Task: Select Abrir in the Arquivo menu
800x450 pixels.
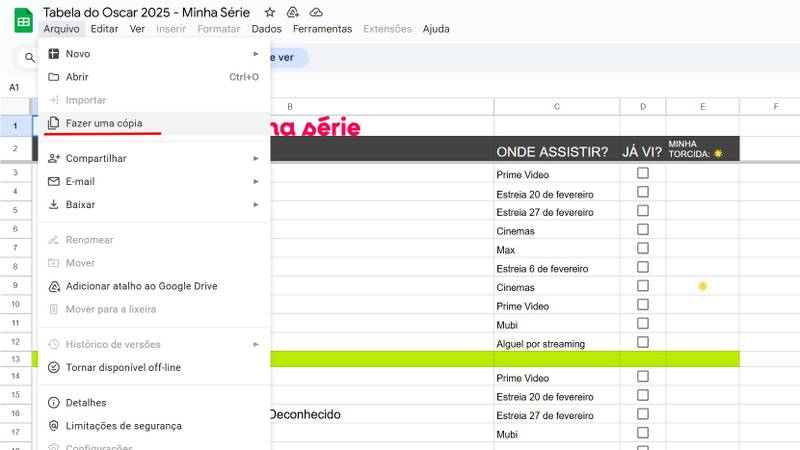Action: pos(154,77)
